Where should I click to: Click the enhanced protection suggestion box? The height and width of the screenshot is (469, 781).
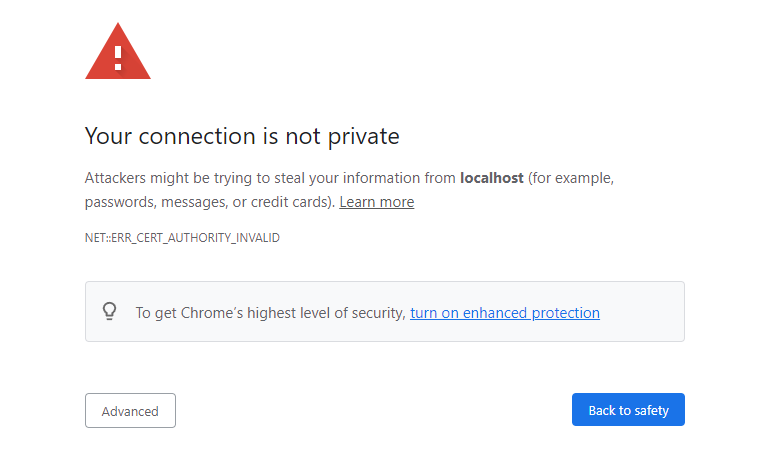[385, 312]
